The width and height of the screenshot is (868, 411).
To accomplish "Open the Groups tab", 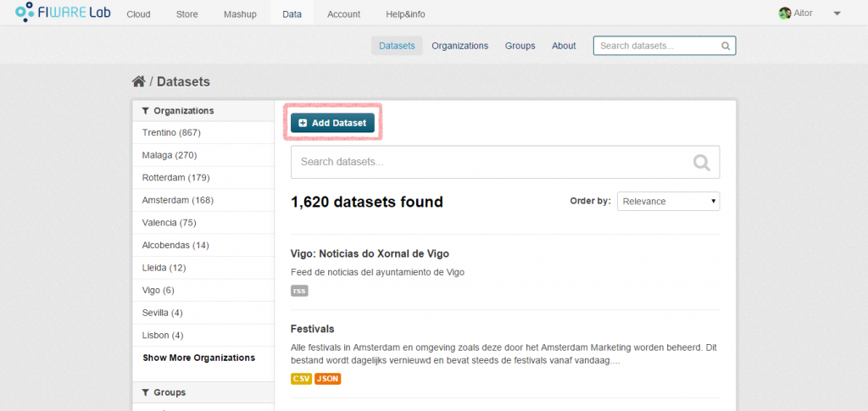I will (x=520, y=46).
